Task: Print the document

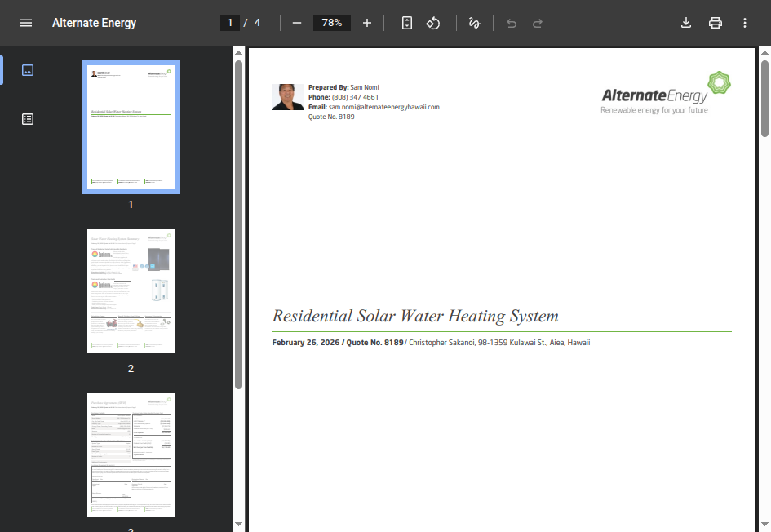Action: coord(716,23)
